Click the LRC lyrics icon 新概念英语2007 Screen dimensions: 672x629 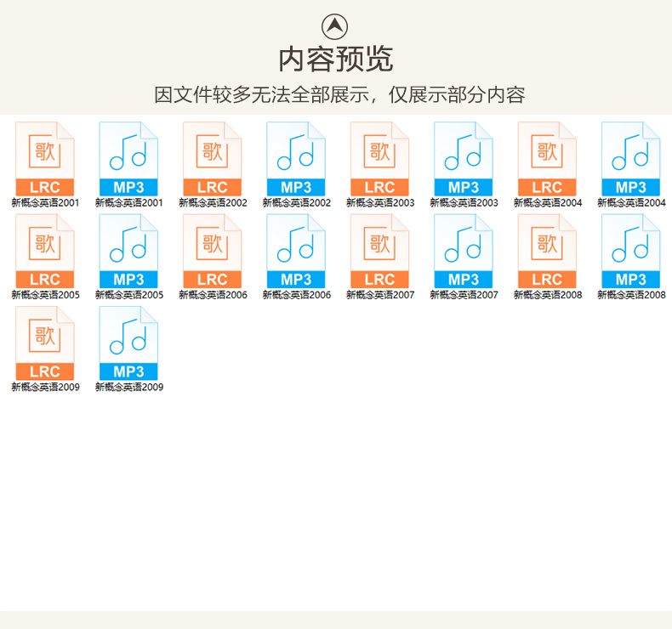coord(379,251)
